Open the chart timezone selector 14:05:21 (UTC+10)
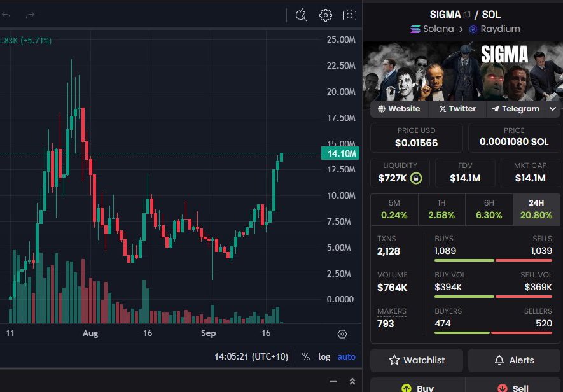Screen dimensions: 563x392 coord(251,356)
